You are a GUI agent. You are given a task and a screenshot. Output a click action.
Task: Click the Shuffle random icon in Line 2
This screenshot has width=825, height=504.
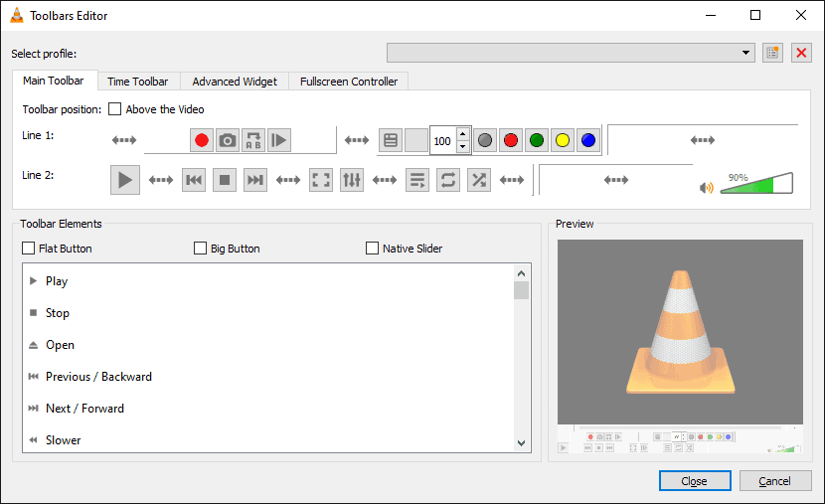479,180
